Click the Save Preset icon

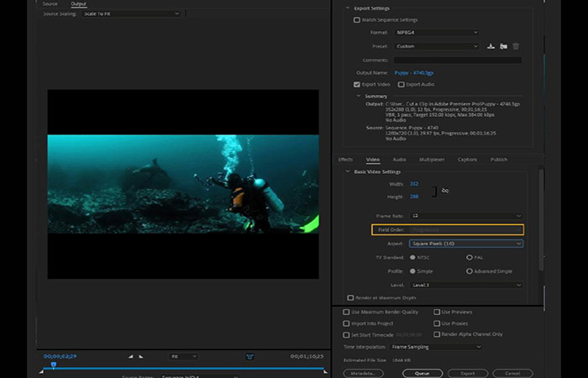pyautogui.click(x=491, y=46)
